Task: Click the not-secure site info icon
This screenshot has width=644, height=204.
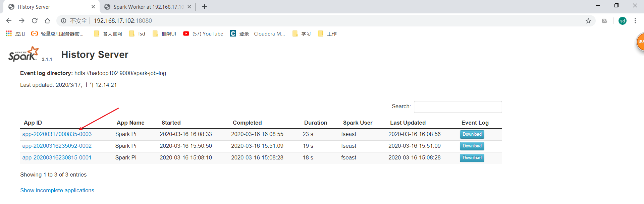Action: tap(63, 21)
